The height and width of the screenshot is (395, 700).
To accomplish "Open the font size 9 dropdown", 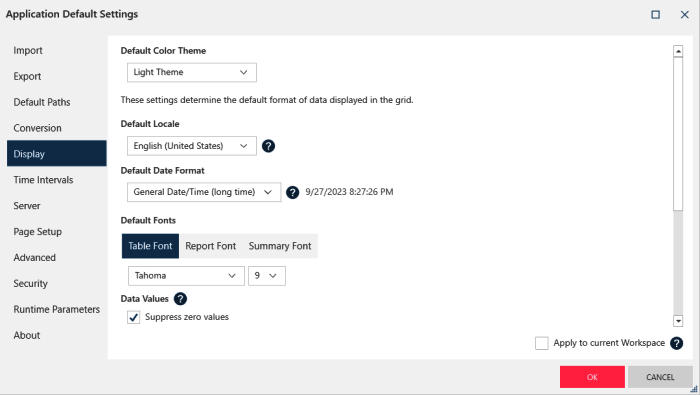I will click(267, 276).
